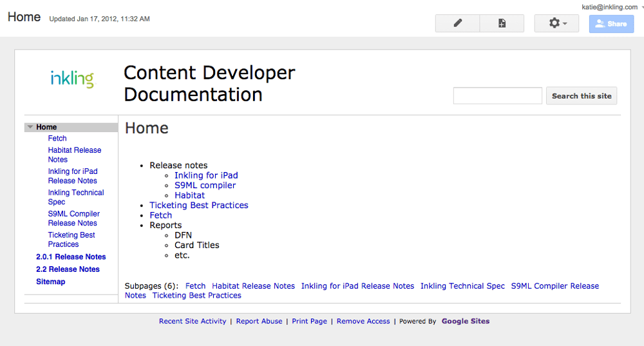
Task: Click the 'Reports' bullet text
Action: pos(166,226)
